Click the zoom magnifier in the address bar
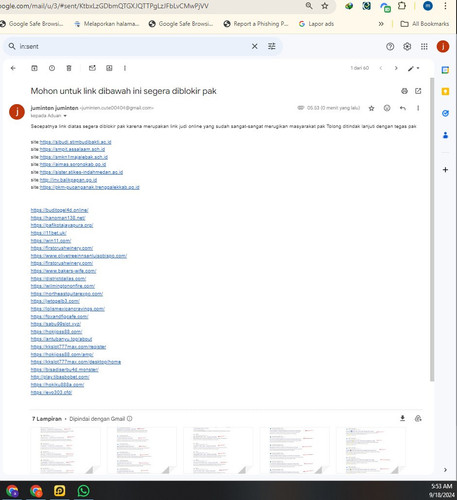The width and height of the screenshot is (457, 500). (309, 6)
